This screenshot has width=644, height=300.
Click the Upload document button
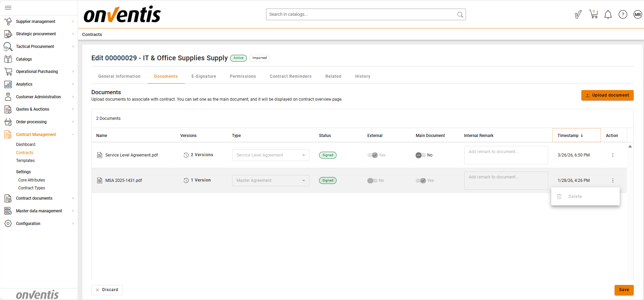607,95
